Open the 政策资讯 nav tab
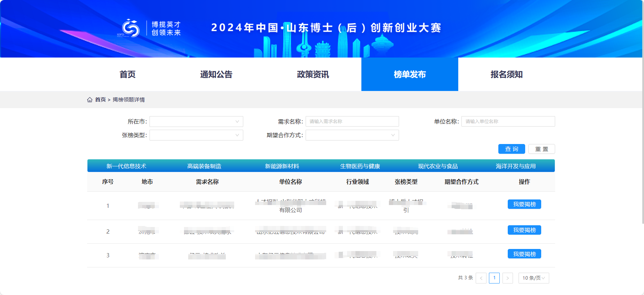 pos(313,74)
